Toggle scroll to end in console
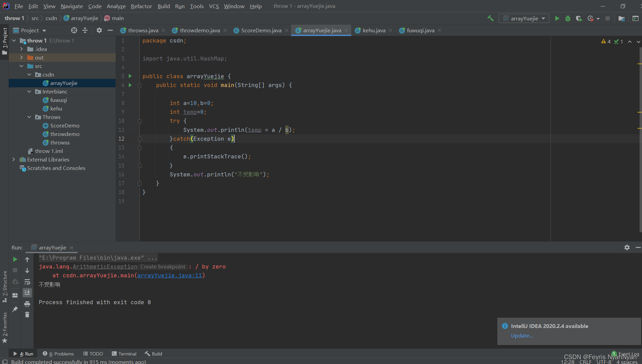 point(27,293)
